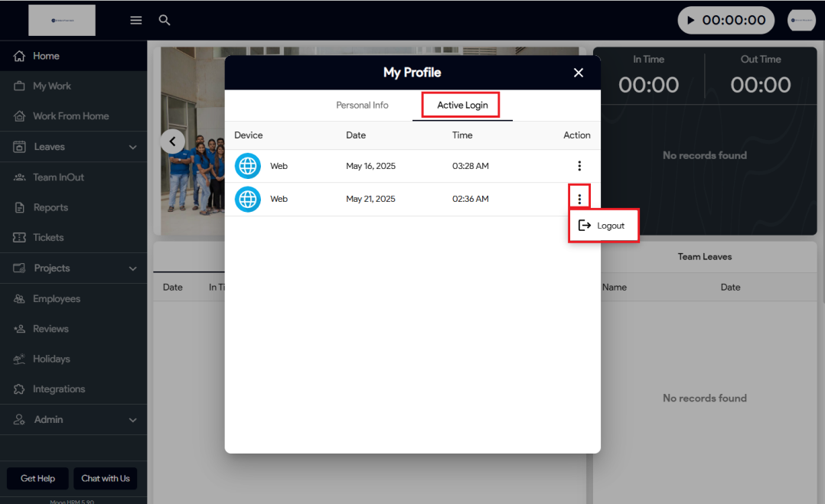
Task: Select the Active Login tab
Action: click(462, 106)
